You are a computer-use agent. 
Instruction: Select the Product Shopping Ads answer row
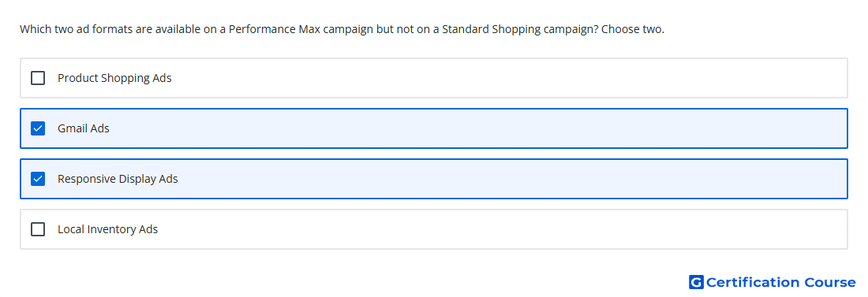[x=434, y=78]
